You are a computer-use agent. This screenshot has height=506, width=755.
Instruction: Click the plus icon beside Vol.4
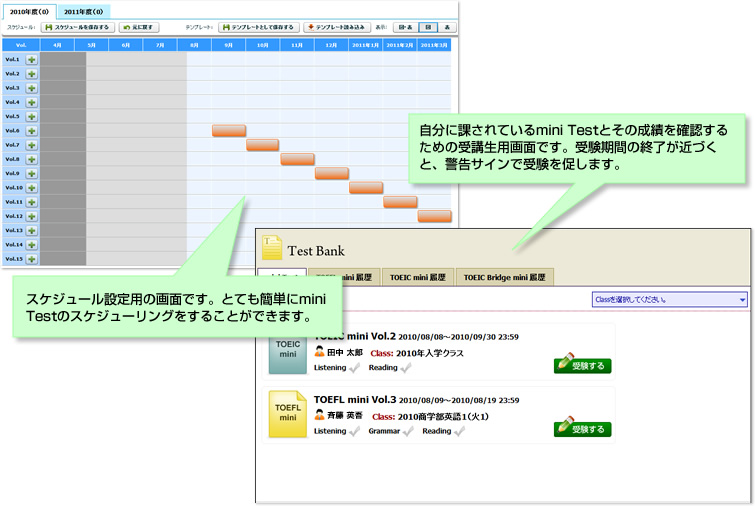[x=32, y=103]
